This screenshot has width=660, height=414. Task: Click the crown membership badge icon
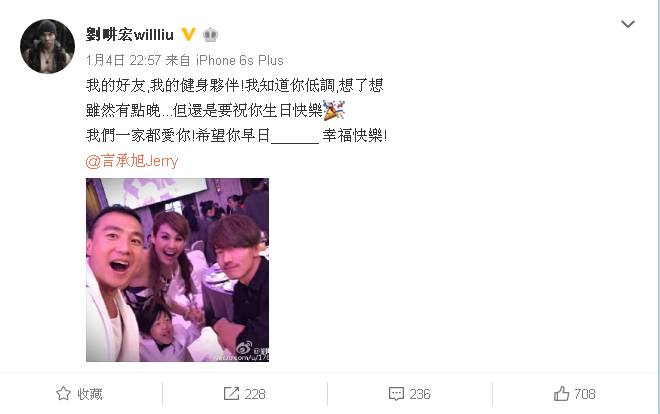click(x=210, y=34)
